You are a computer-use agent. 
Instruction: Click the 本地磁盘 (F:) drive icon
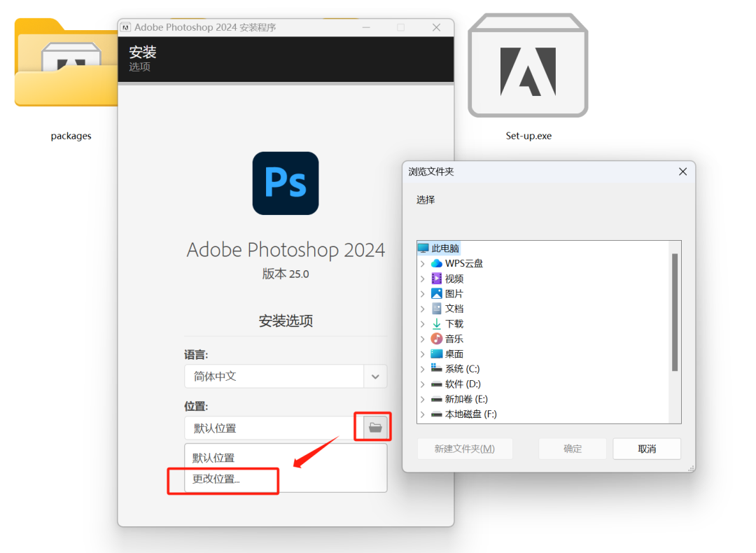tap(436, 414)
